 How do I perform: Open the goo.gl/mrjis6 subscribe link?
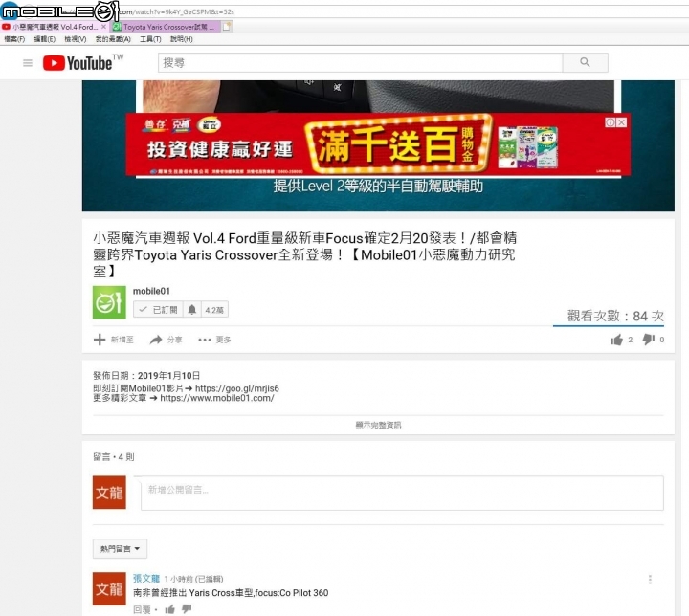click(x=237, y=388)
